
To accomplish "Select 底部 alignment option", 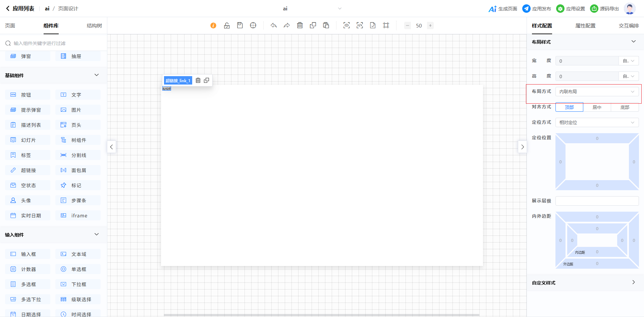I will [625, 107].
